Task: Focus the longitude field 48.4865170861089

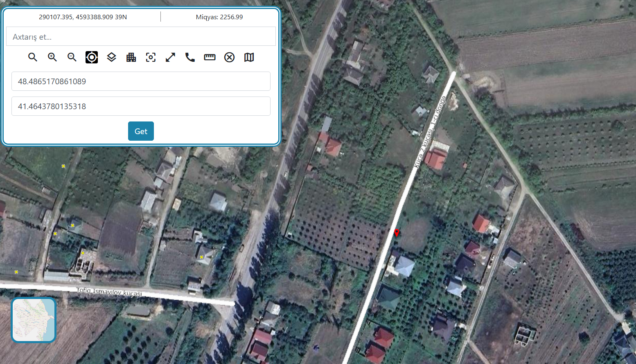Action: pyautogui.click(x=141, y=81)
